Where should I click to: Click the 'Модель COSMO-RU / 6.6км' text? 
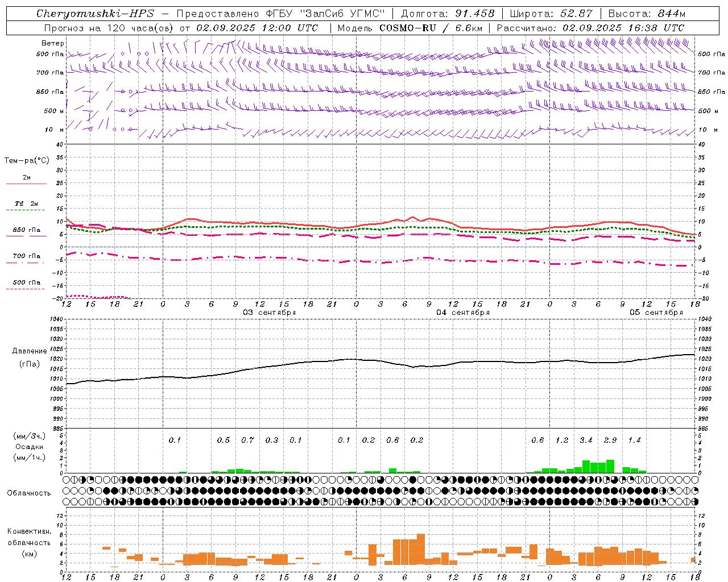coord(410,28)
